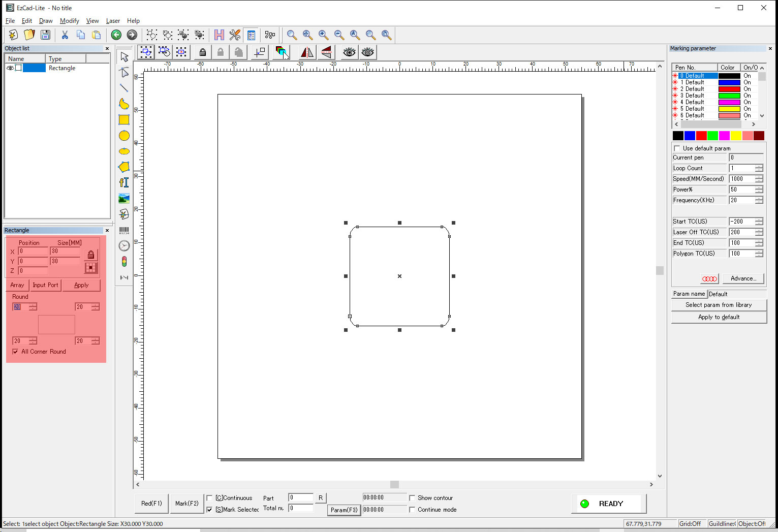The height and width of the screenshot is (532, 778).
Task: Lock the selected object with padlock icon
Action: point(203,52)
